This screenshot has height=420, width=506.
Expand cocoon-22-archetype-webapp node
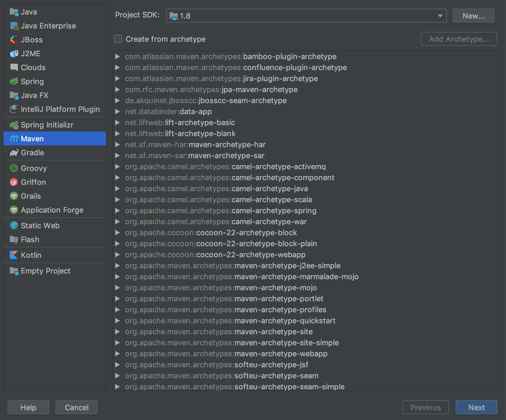[x=118, y=255]
